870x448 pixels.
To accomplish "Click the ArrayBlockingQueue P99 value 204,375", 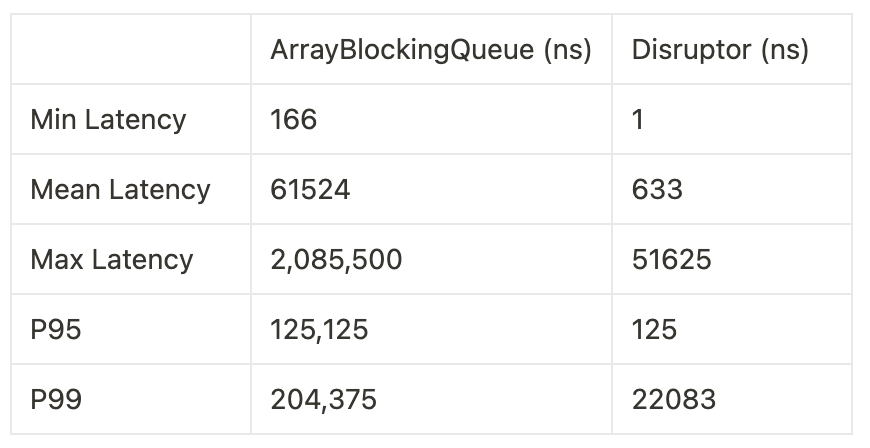I will click(323, 400).
